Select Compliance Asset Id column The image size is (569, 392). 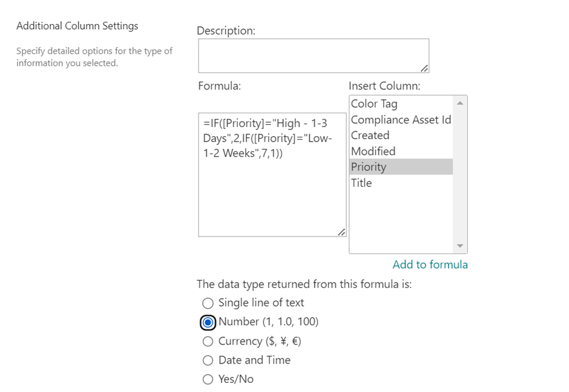coord(401,120)
